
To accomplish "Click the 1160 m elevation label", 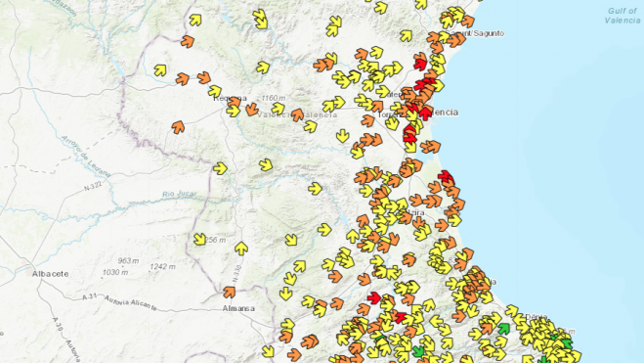I will point(274,98).
